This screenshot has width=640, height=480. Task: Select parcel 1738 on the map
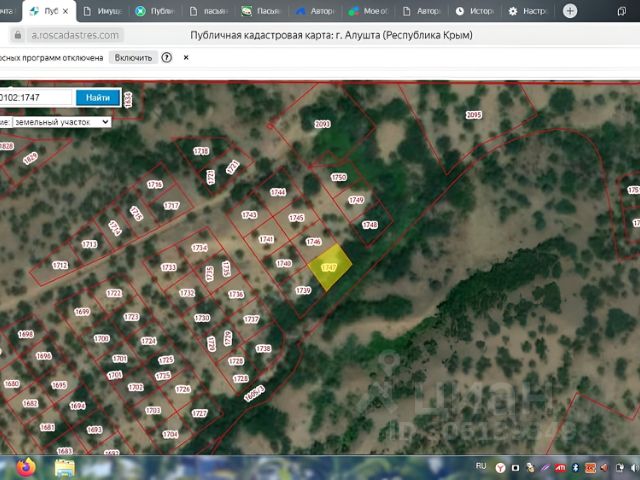pos(263,349)
